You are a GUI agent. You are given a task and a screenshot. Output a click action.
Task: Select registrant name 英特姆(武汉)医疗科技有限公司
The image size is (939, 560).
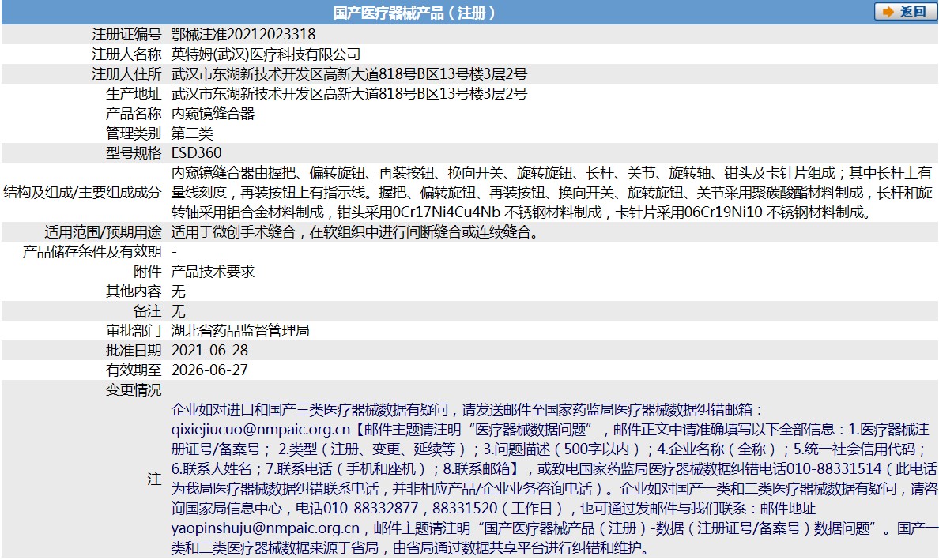[x=266, y=54]
